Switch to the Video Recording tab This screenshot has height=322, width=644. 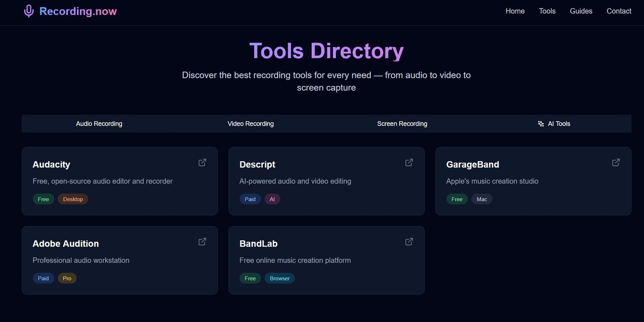coord(250,124)
